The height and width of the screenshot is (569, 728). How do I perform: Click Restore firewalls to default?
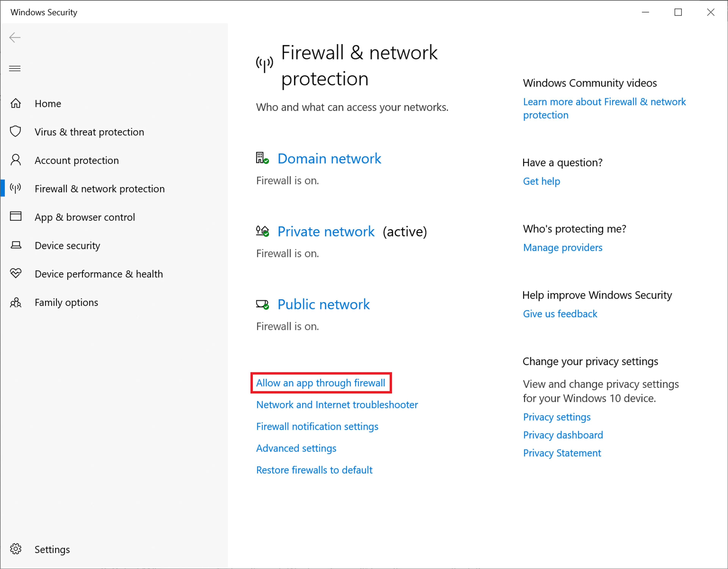(314, 470)
